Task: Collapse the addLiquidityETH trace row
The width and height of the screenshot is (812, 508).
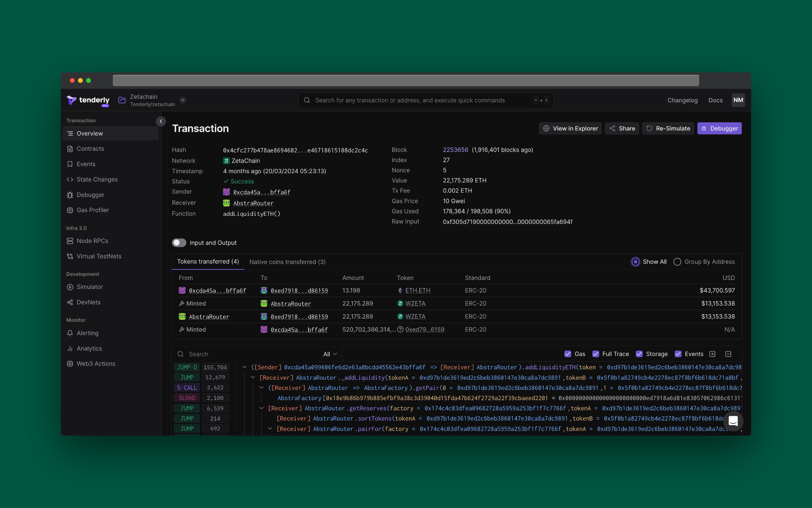Action: pyautogui.click(x=244, y=367)
